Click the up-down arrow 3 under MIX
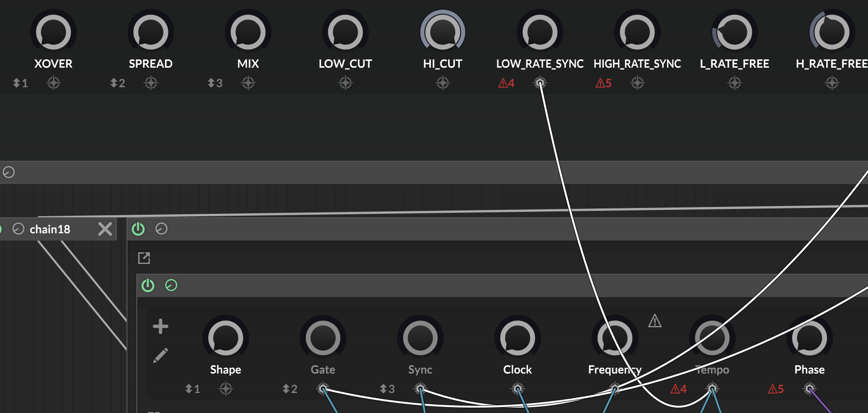 click(x=215, y=83)
